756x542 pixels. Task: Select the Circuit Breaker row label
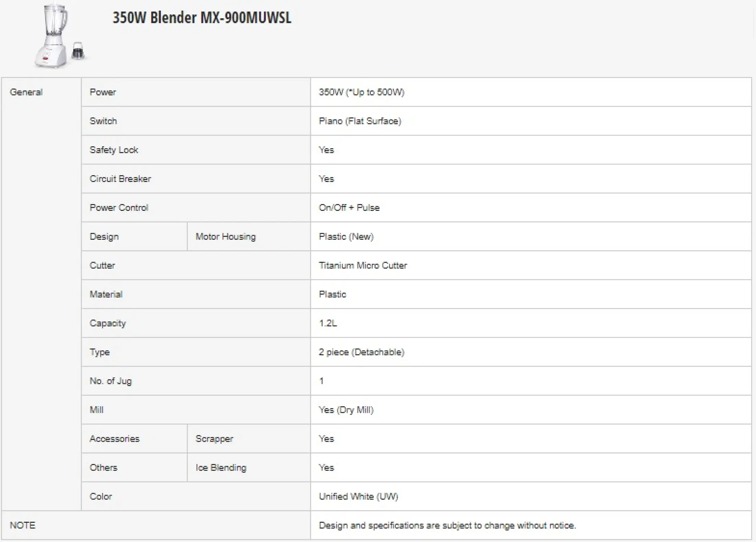tap(120, 179)
